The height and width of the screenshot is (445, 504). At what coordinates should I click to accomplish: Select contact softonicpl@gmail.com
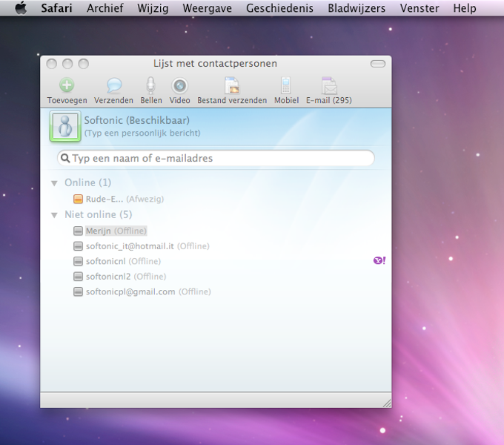(148, 291)
